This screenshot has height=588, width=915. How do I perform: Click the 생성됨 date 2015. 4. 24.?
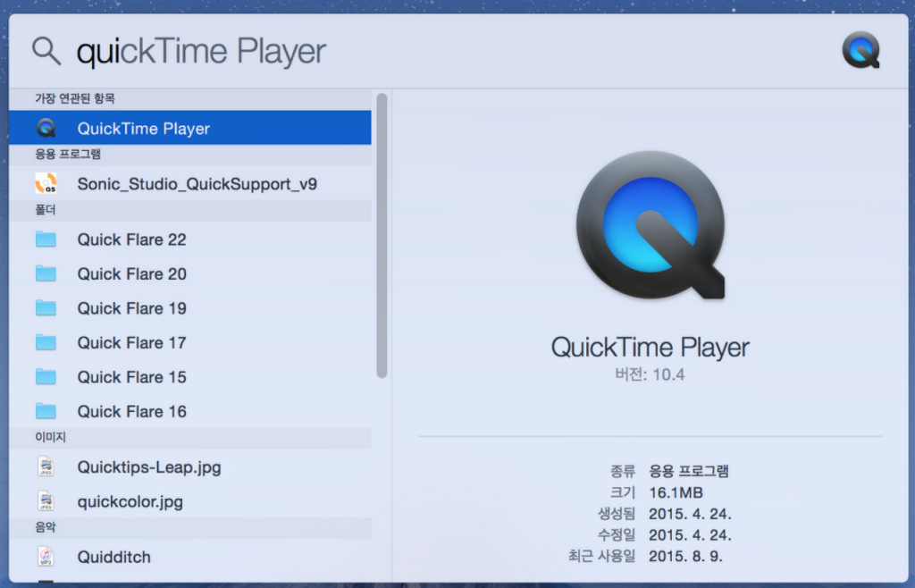(x=690, y=514)
